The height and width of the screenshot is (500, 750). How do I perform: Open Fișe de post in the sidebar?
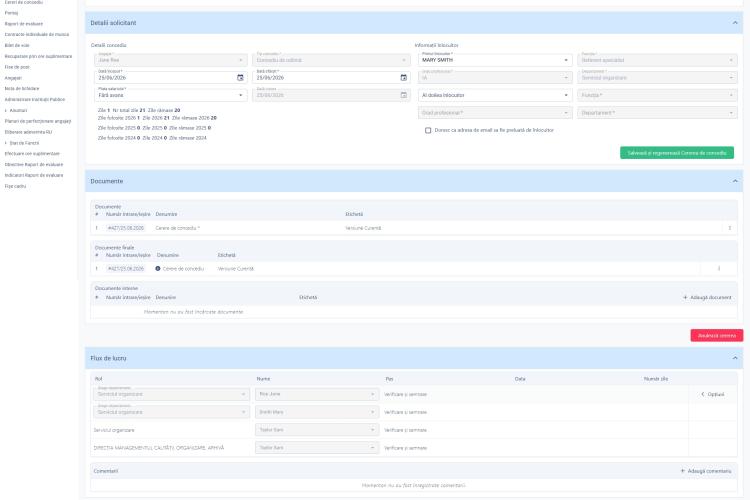(x=17, y=67)
